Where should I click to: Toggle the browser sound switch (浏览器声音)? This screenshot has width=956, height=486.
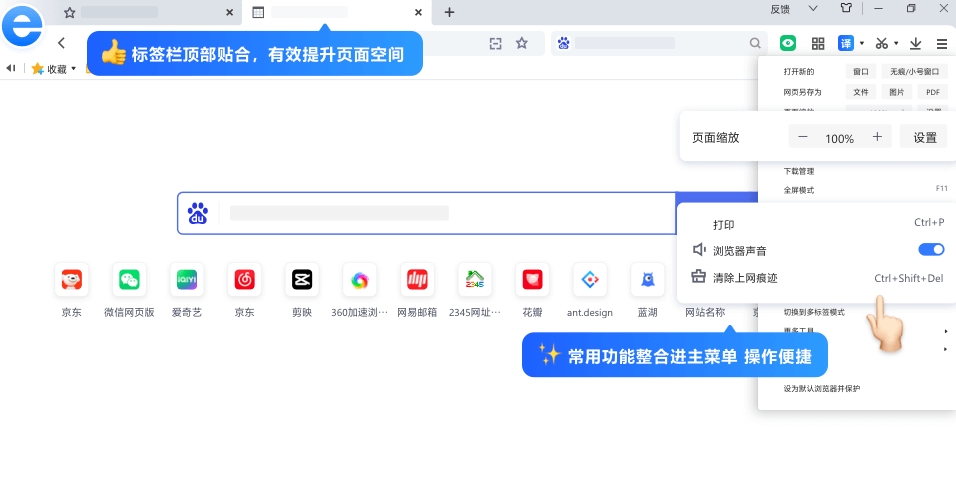(x=930, y=250)
